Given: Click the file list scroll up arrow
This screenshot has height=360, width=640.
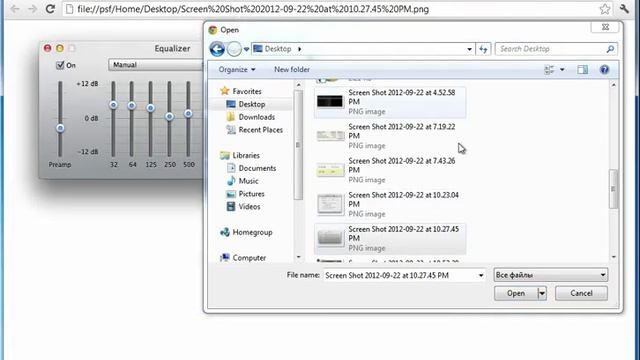Looking at the screenshot, I should click(x=613, y=84).
